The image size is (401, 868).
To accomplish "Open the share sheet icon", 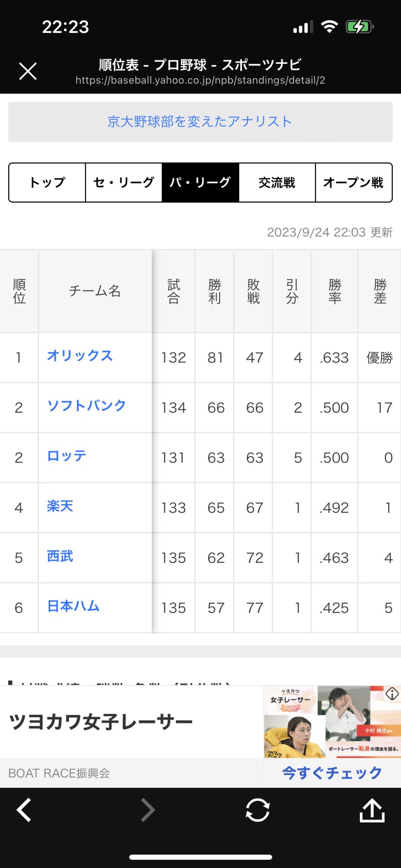I will [x=372, y=810].
